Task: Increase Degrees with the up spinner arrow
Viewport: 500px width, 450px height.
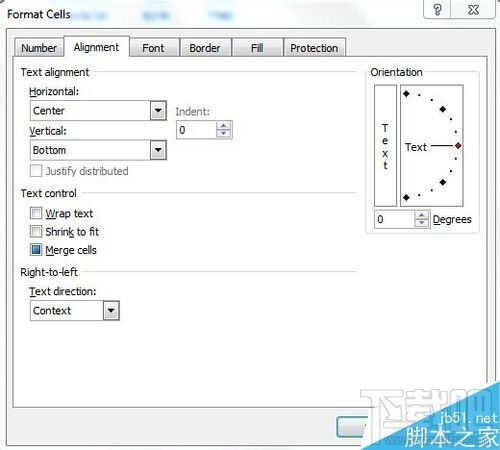Action: coord(422,215)
